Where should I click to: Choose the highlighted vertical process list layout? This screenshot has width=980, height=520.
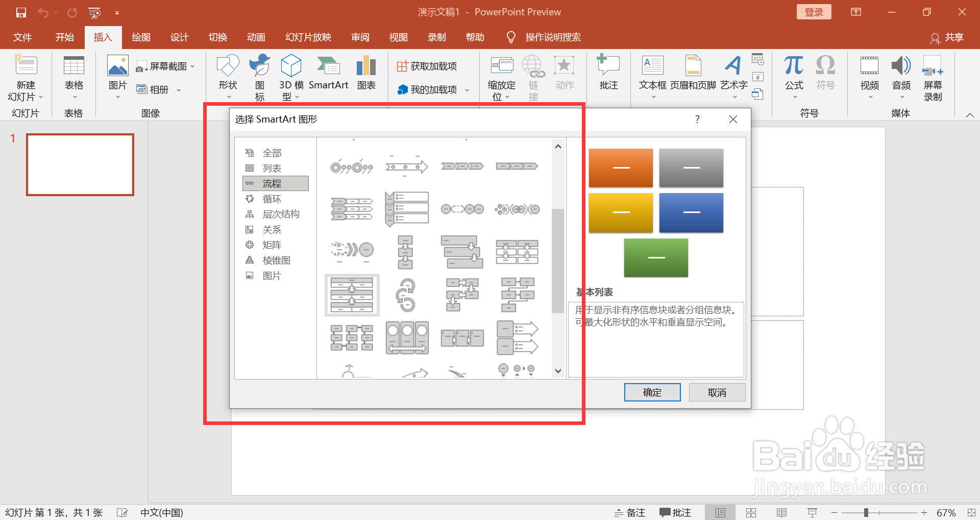pyautogui.click(x=352, y=295)
